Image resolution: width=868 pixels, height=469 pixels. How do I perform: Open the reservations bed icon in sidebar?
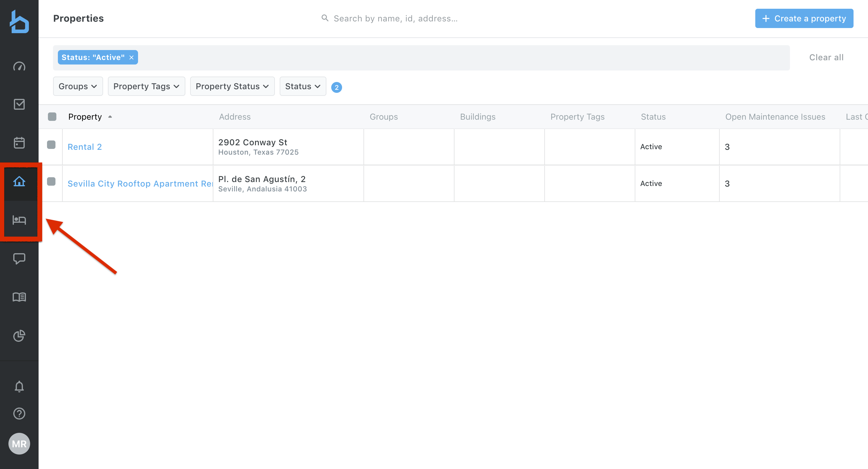(x=19, y=220)
